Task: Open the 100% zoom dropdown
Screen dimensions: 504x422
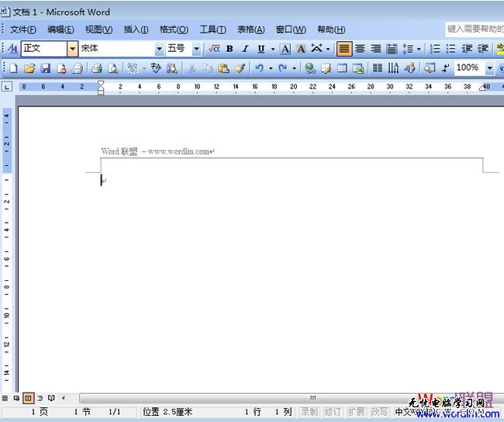Action: tap(489, 68)
